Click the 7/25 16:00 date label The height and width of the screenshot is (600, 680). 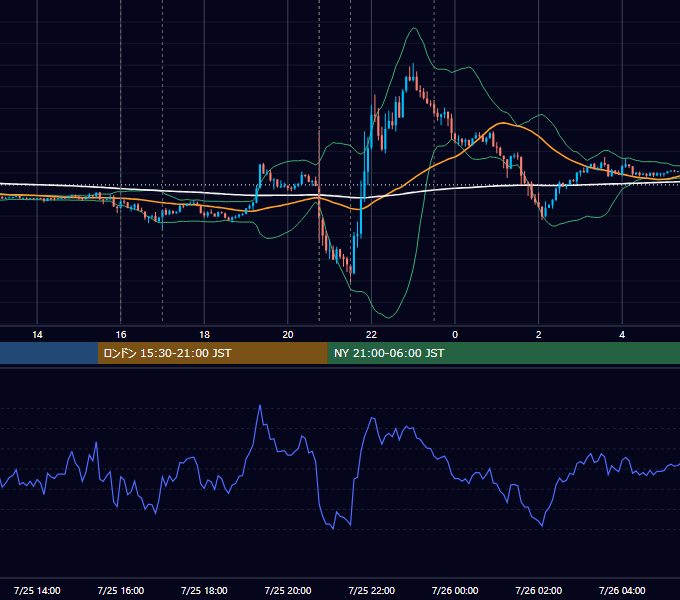(121, 590)
